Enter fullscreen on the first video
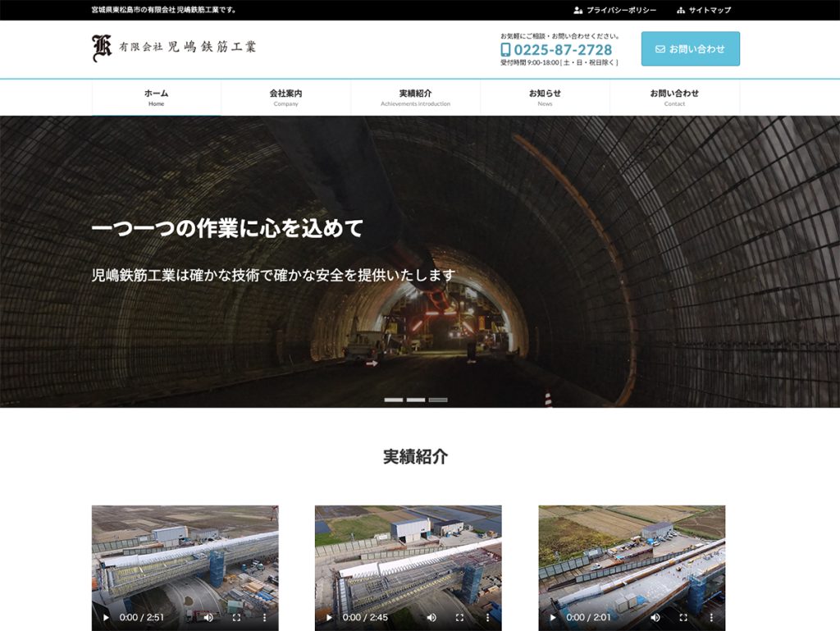 236,617
